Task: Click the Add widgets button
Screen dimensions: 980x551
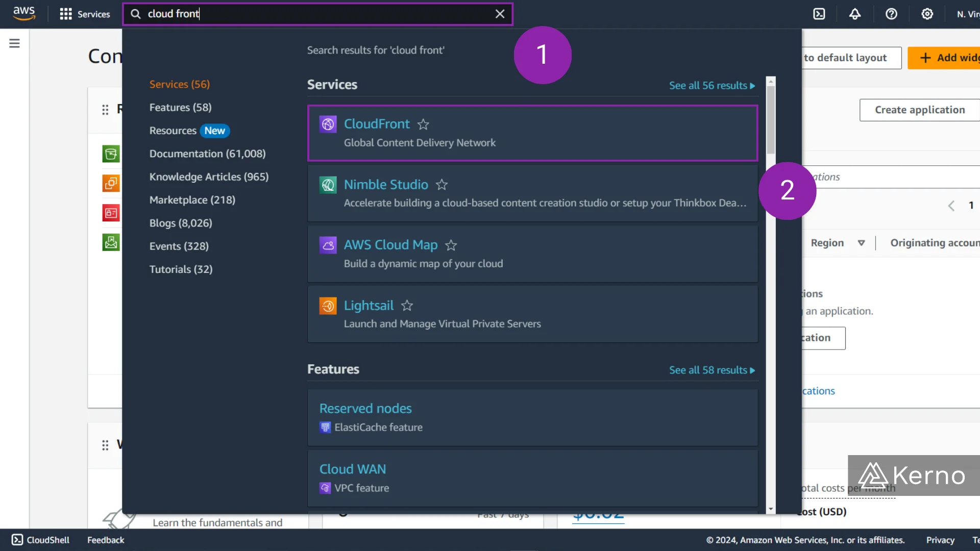Action: coord(944,58)
